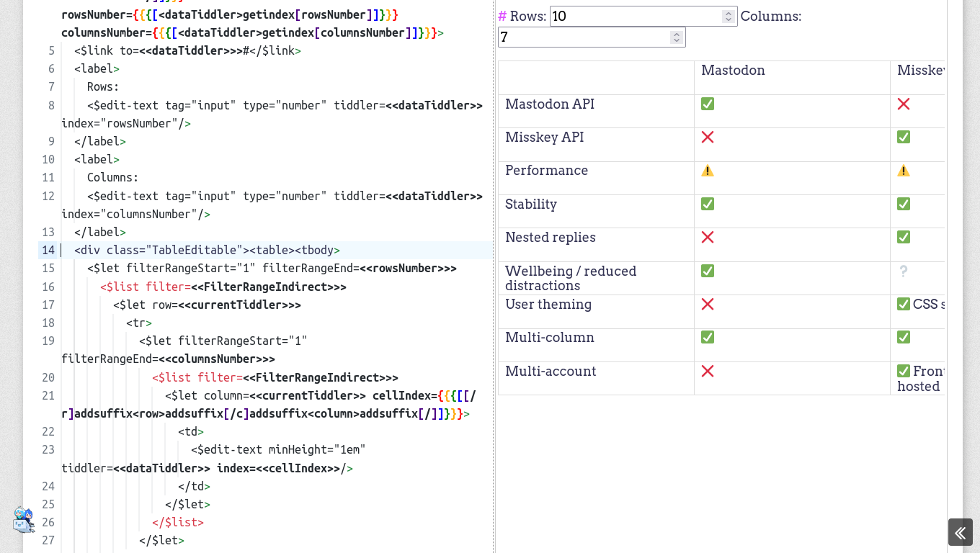Edit the Misskey column header cell

[917, 77]
